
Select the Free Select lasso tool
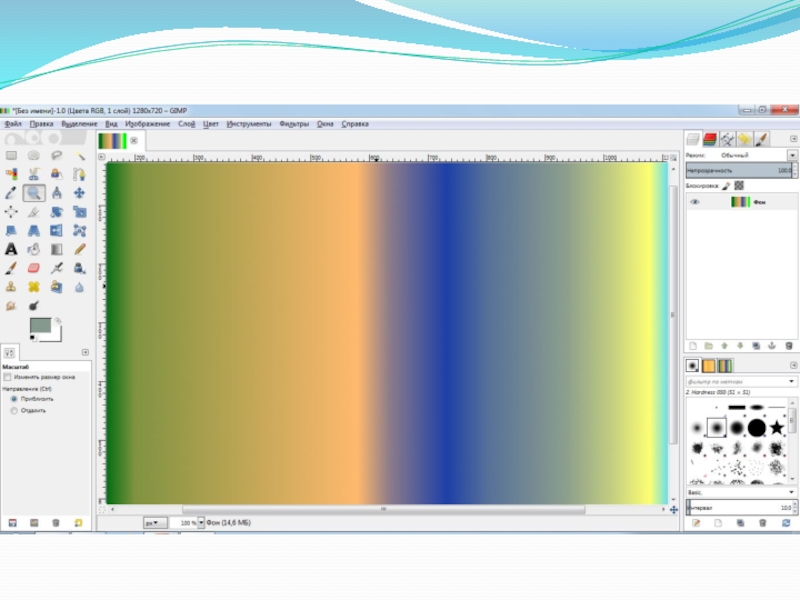click(56, 156)
